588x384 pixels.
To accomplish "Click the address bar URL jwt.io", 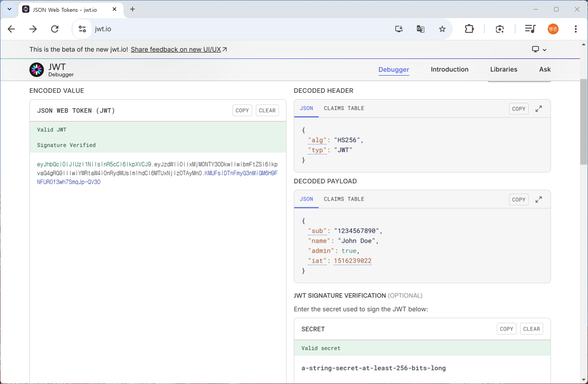I will click(x=103, y=29).
